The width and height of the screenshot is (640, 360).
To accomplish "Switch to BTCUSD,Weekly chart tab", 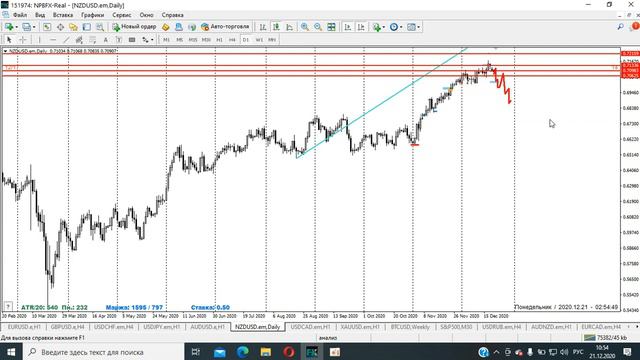I will tap(410, 327).
